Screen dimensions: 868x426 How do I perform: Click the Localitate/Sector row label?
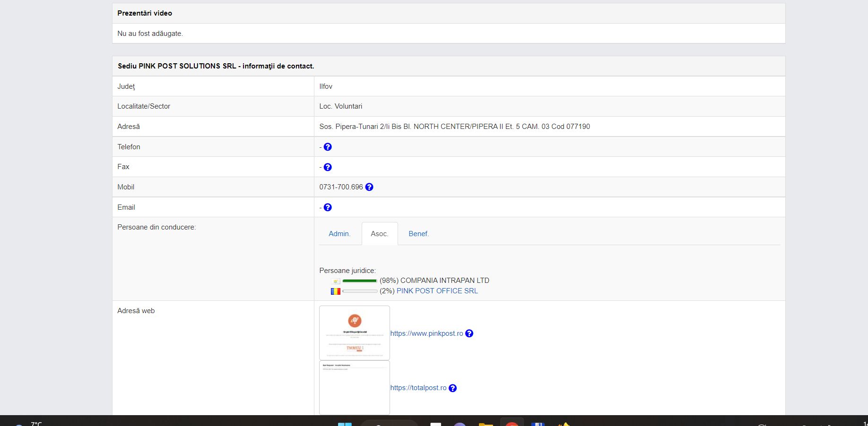pyautogui.click(x=144, y=106)
